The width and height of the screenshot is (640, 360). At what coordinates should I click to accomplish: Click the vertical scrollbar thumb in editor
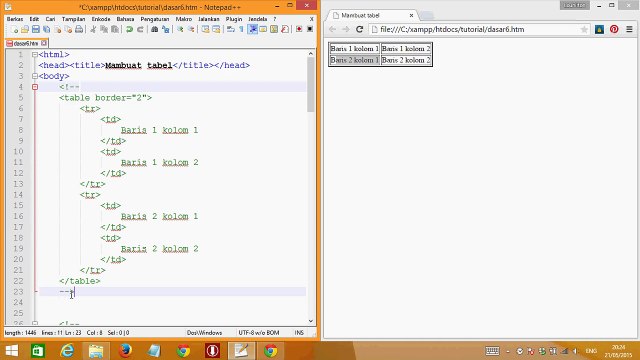pyautogui.click(x=311, y=84)
